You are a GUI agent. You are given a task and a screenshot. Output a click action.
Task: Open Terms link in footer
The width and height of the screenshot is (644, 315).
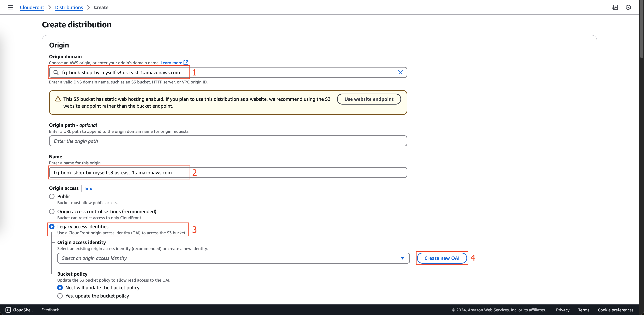(x=584, y=310)
